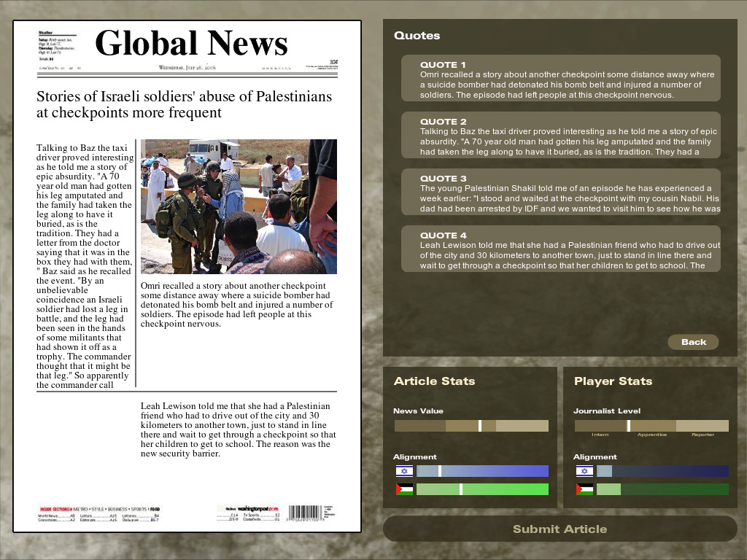Click the News Value meter bar
This screenshot has height=560, width=747.
(x=471, y=426)
